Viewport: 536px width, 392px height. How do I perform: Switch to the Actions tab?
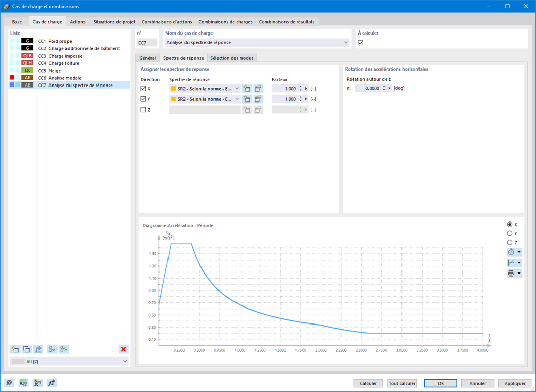tap(78, 22)
